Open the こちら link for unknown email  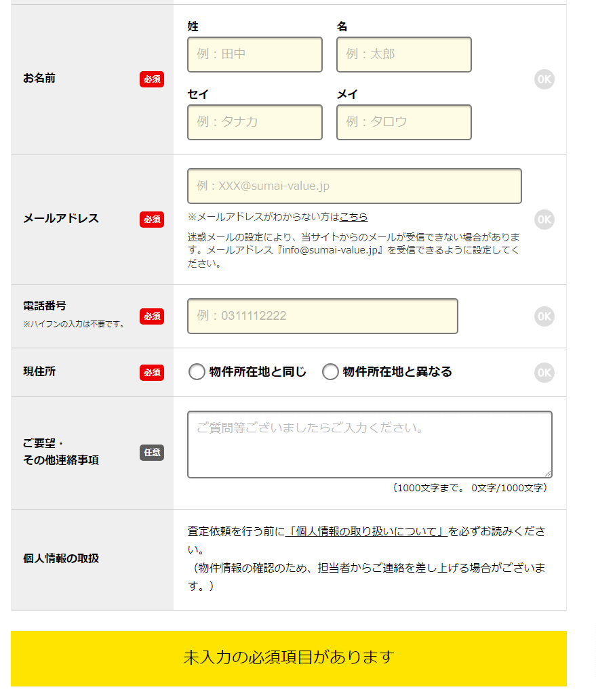coord(353,217)
